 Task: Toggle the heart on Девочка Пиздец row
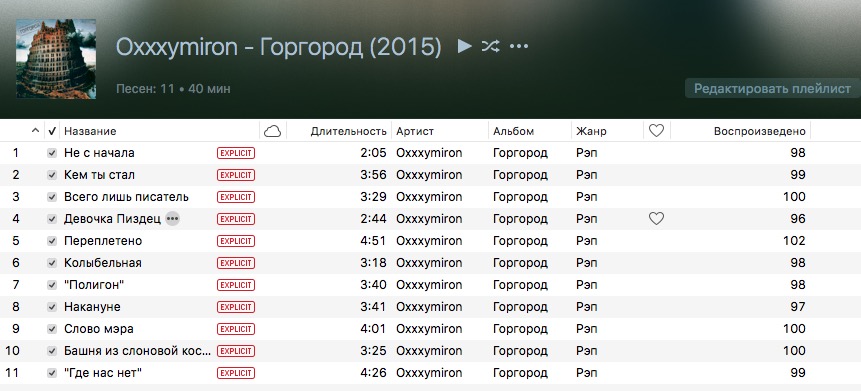(656, 219)
